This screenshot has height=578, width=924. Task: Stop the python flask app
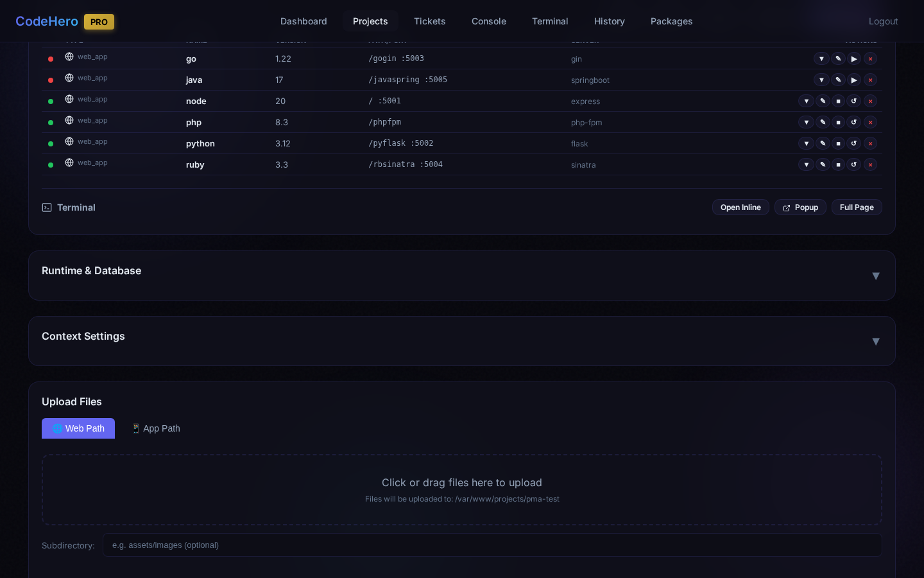click(x=838, y=144)
